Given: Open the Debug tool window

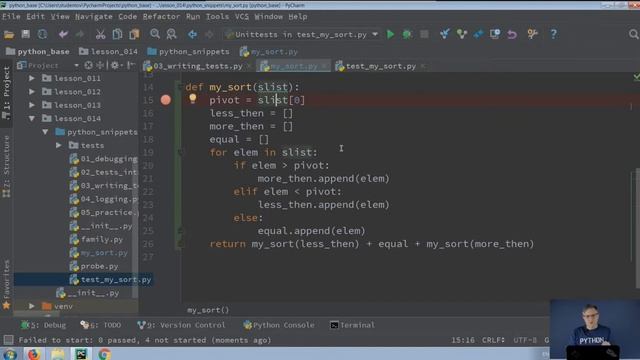Looking at the screenshot, I should (44, 325).
